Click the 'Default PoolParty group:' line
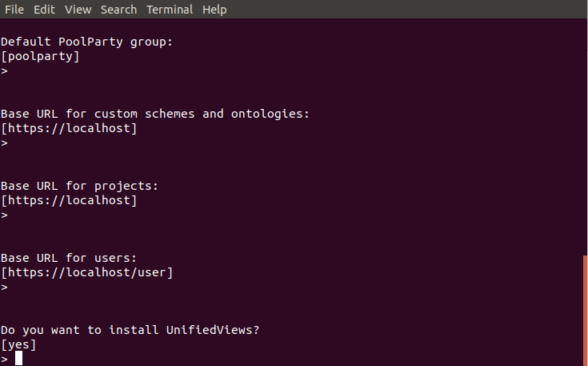This screenshot has width=588, height=366. pyautogui.click(x=86, y=42)
